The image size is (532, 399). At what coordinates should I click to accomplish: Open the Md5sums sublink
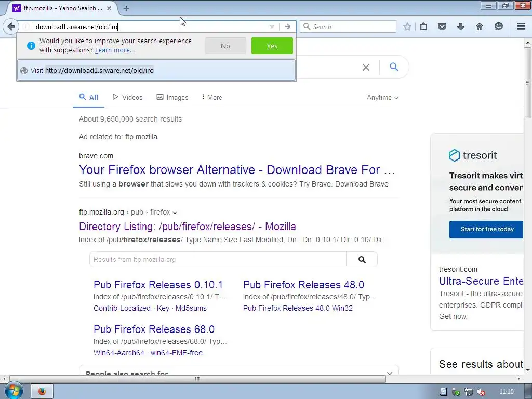coord(191,308)
